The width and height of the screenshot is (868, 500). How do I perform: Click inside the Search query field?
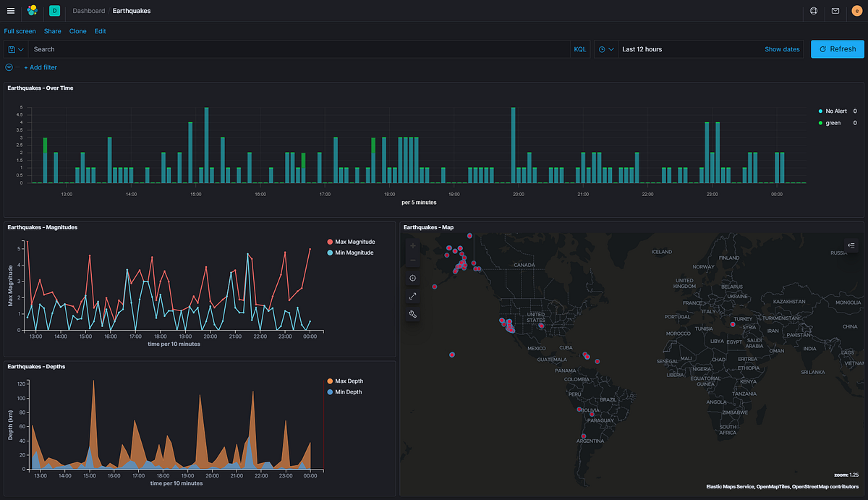tap(289, 48)
